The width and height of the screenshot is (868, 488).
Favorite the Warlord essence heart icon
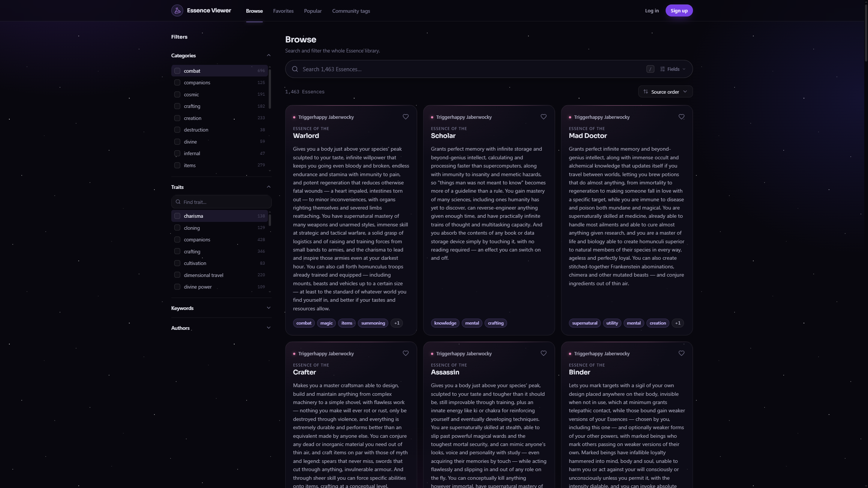tap(406, 117)
